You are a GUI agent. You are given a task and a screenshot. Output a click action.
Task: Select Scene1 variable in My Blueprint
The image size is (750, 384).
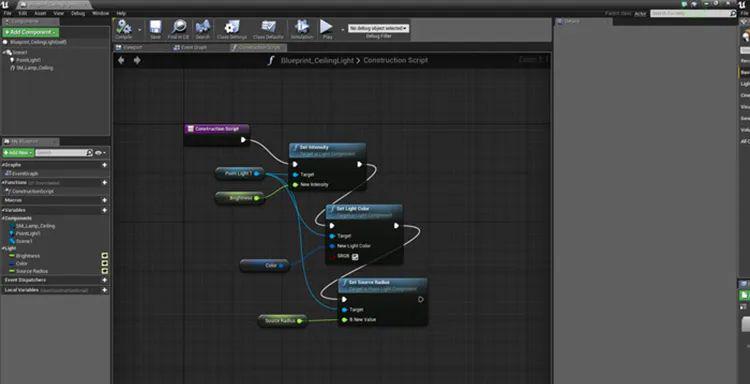[24, 241]
